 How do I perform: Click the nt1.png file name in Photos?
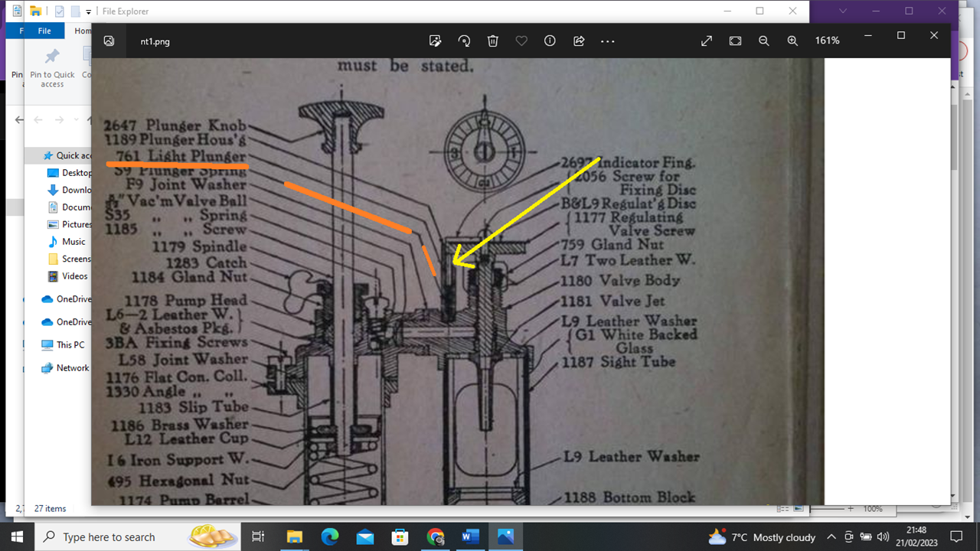(155, 41)
